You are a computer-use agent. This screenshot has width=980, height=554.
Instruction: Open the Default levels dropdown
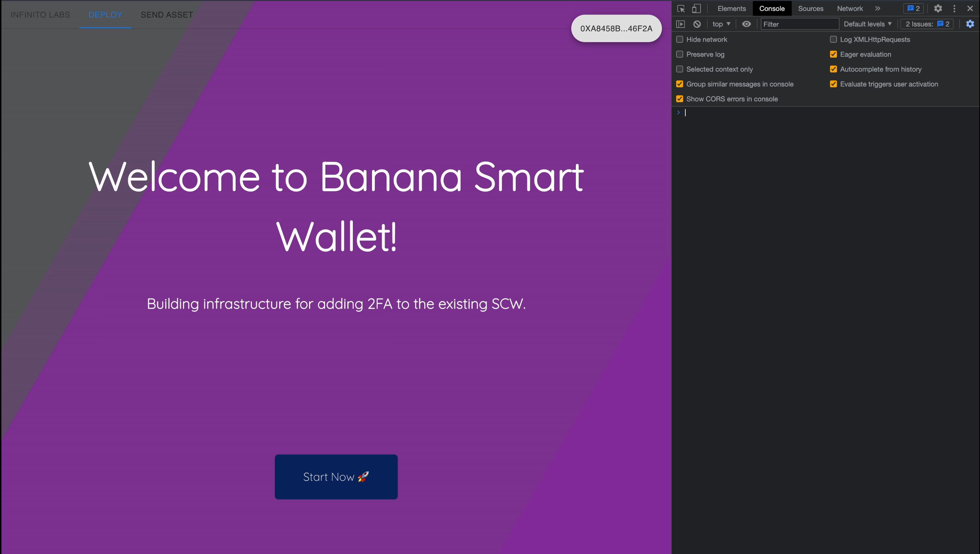(868, 24)
